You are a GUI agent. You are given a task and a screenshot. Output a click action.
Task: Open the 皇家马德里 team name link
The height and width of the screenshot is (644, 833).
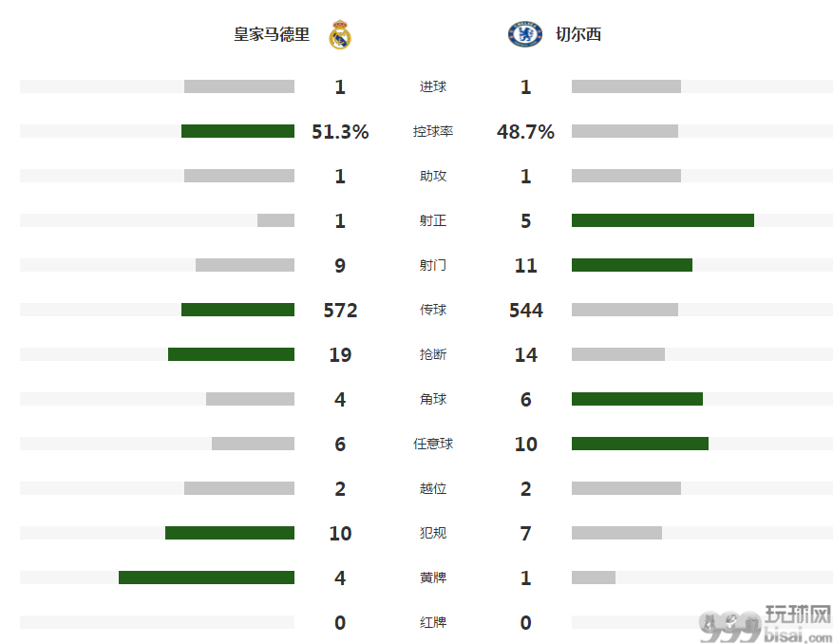(272, 34)
